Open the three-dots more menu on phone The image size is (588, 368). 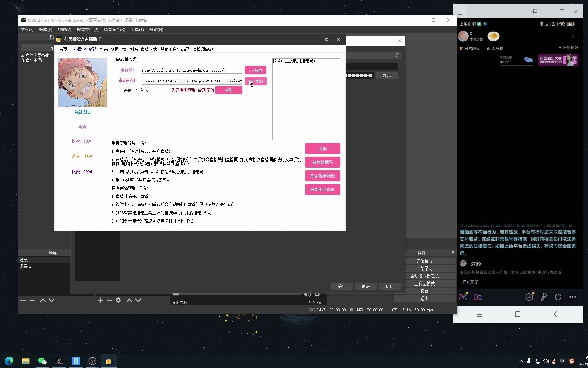[573, 297]
